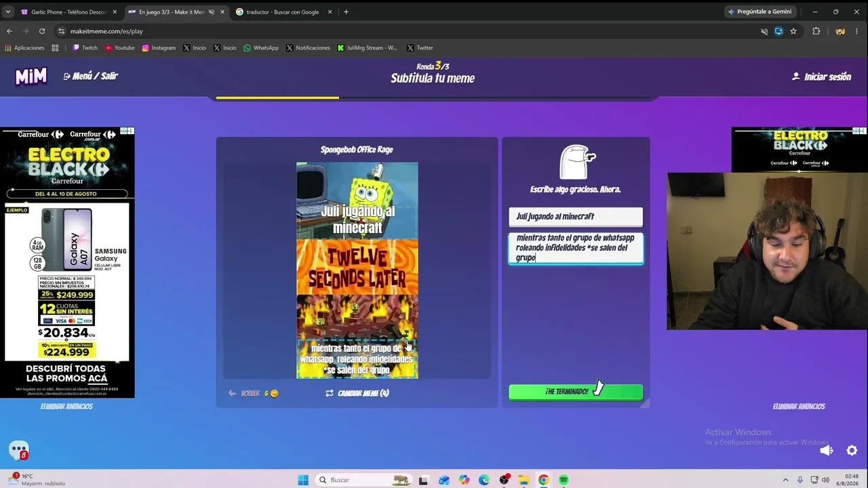Image resolution: width=868 pixels, height=488 pixels.
Task: Open the Notificaciones bookmark
Action: click(308, 48)
